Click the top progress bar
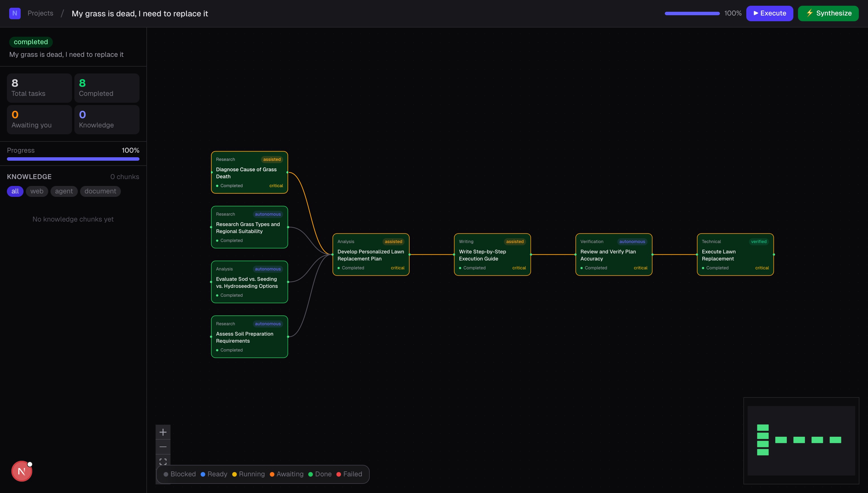 coord(692,13)
